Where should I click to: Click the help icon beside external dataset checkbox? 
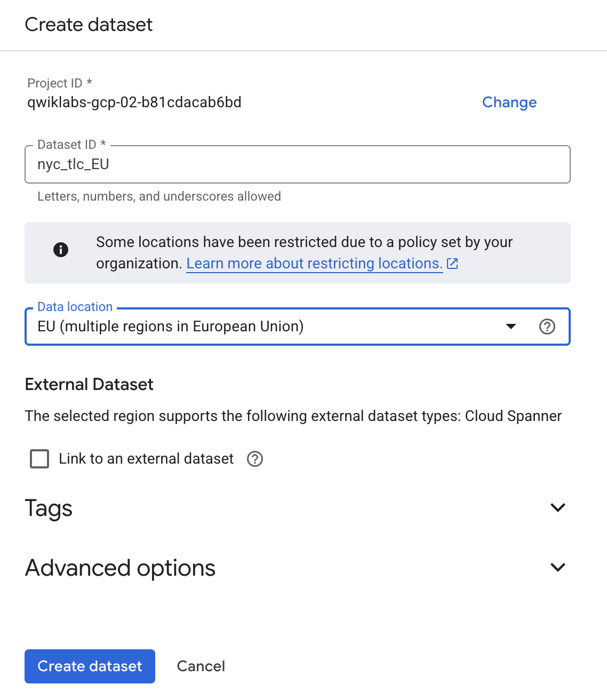tap(254, 459)
